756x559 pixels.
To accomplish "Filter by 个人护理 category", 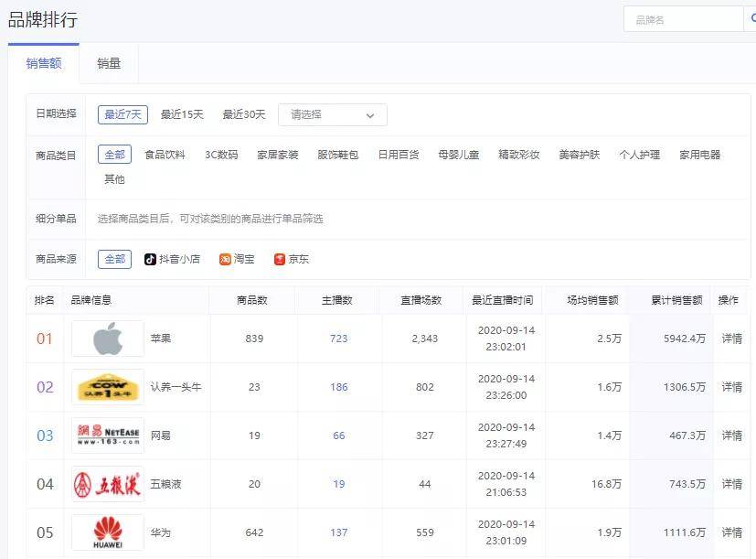I will 639,155.
